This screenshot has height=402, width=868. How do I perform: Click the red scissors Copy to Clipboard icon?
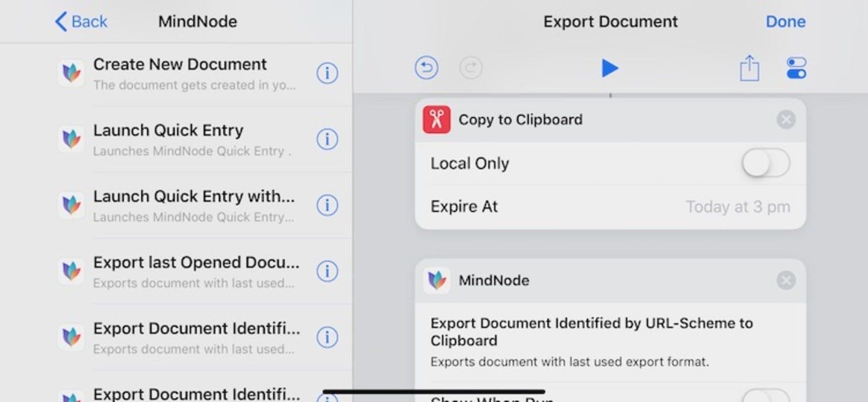pyautogui.click(x=436, y=120)
